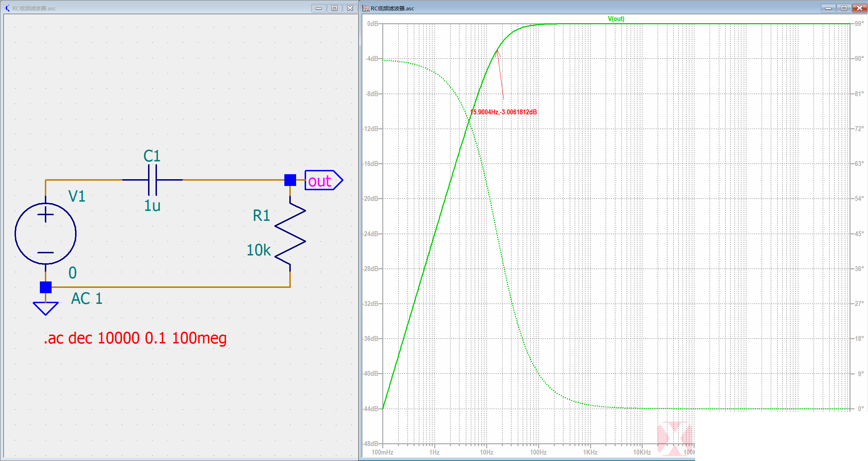Click the 10Hz frequency axis label
The height and width of the screenshot is (461, 868).
coord(486,452)
